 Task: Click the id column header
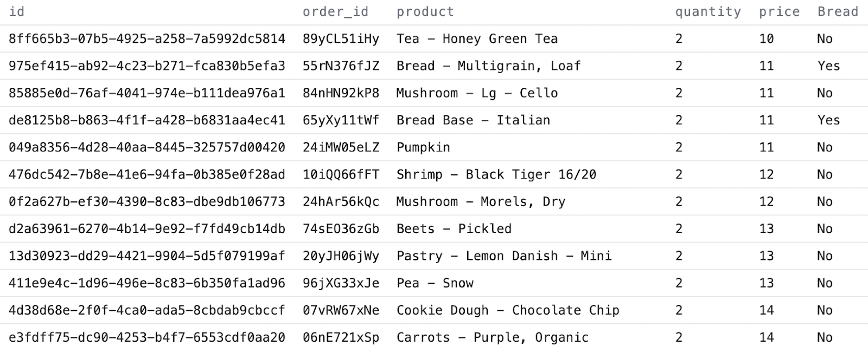pyautogui.click(x=17, y=11)
